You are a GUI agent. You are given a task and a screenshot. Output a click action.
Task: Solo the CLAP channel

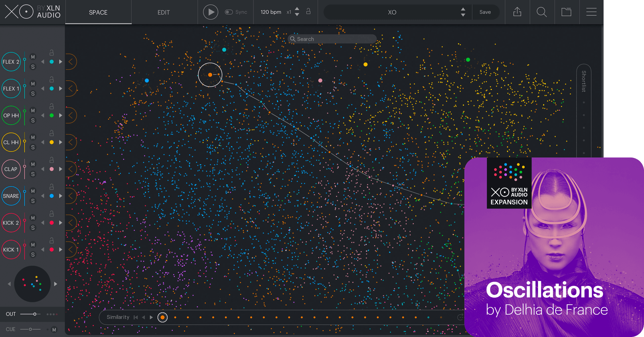(x=33, y=174)
